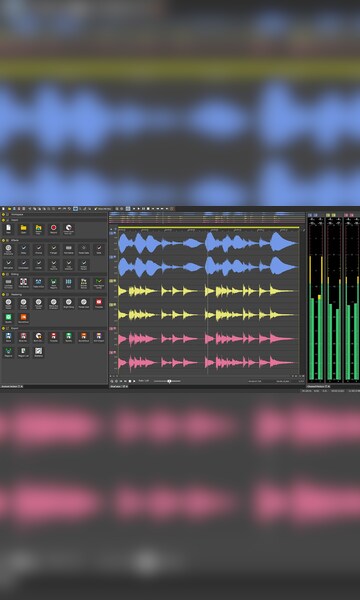Click the blue Save disk icon in Export section
The width and height of the screenshot is (360, 600).
point(8,337)
